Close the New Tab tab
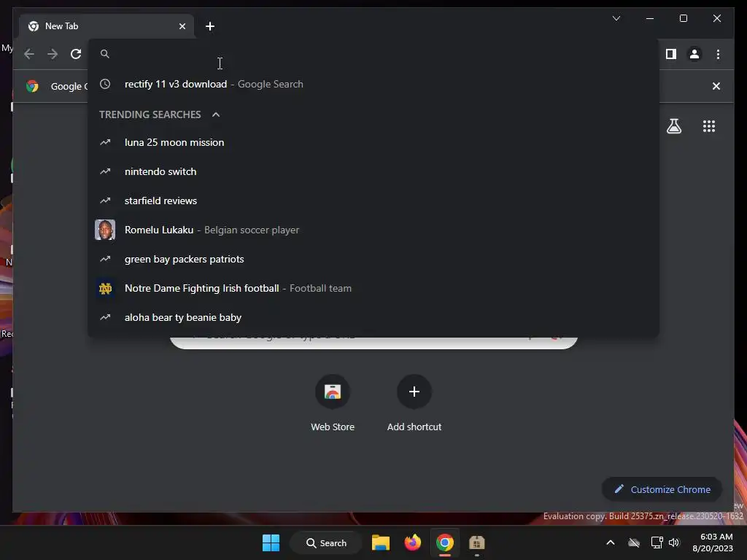747x560 pixels. pyautogui.click(x=182, y=26)
